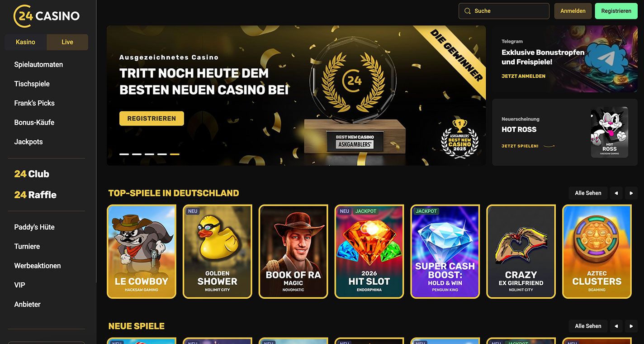The height and width of the screenshot is (344, 644).
Task: Click the 24 Casino logo
Action: (47, 16)
